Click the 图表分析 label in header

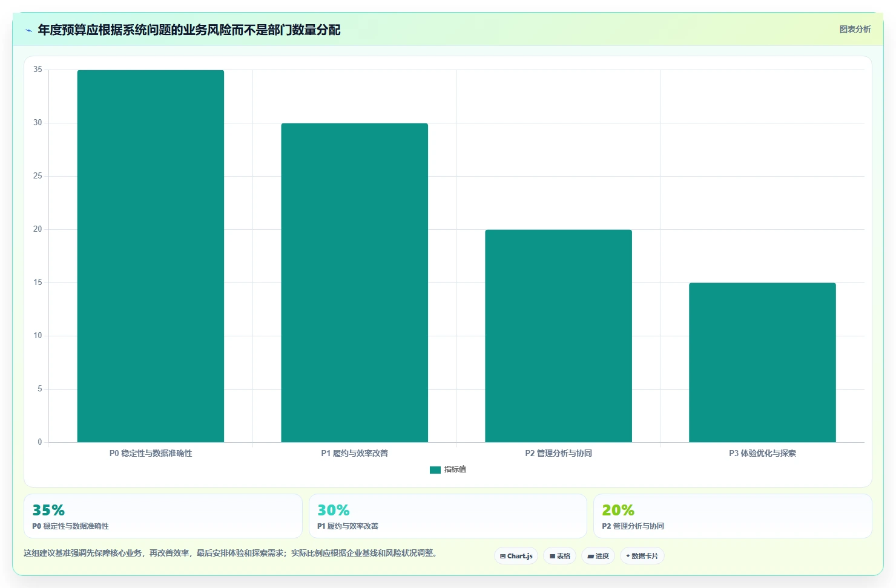point(855,29)
